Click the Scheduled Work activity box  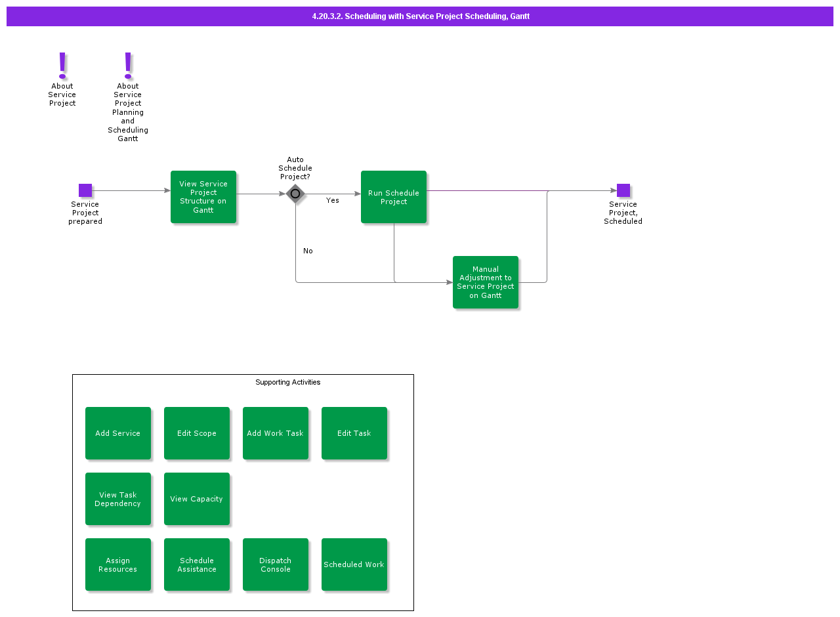click(354, 564)
